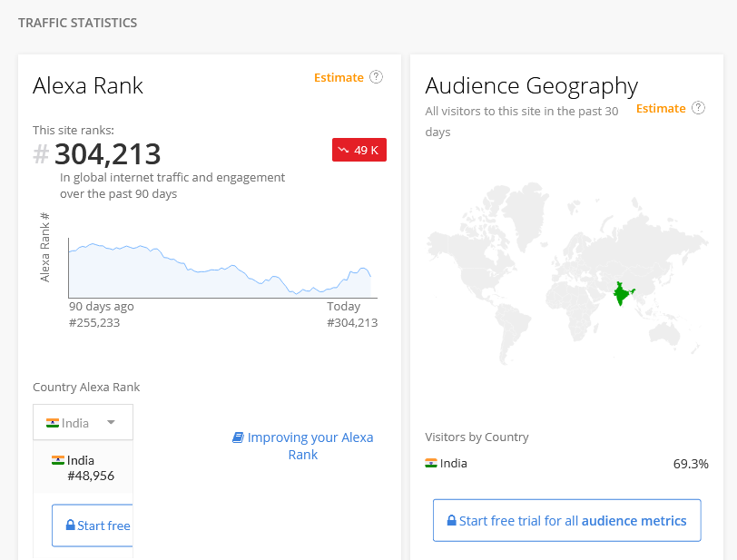Select the India #48,956 country rank entry
Image resolution: width=737 pixels, height=560 pixels.
click(x=84, y=467)
